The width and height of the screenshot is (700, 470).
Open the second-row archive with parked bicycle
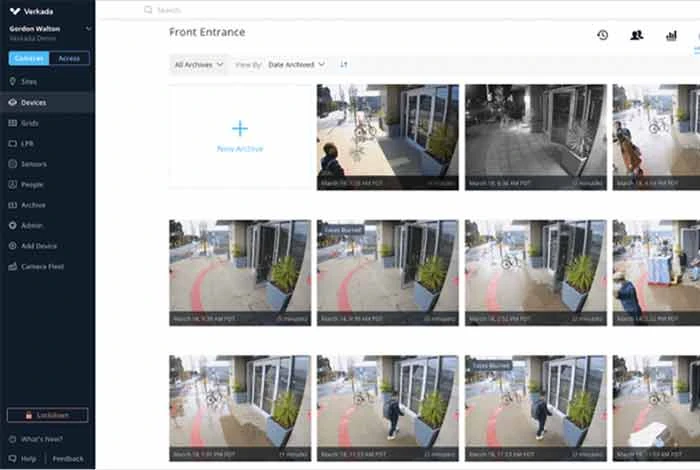[536, 273]
